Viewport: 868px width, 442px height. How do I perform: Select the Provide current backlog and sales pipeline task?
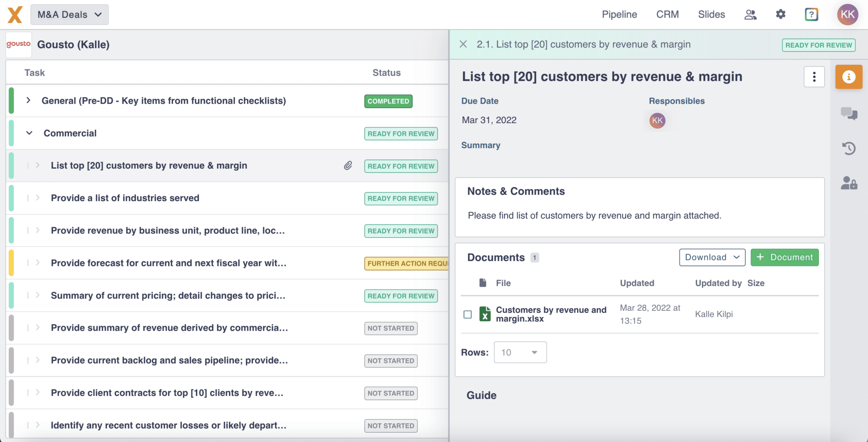click(170, 360)
